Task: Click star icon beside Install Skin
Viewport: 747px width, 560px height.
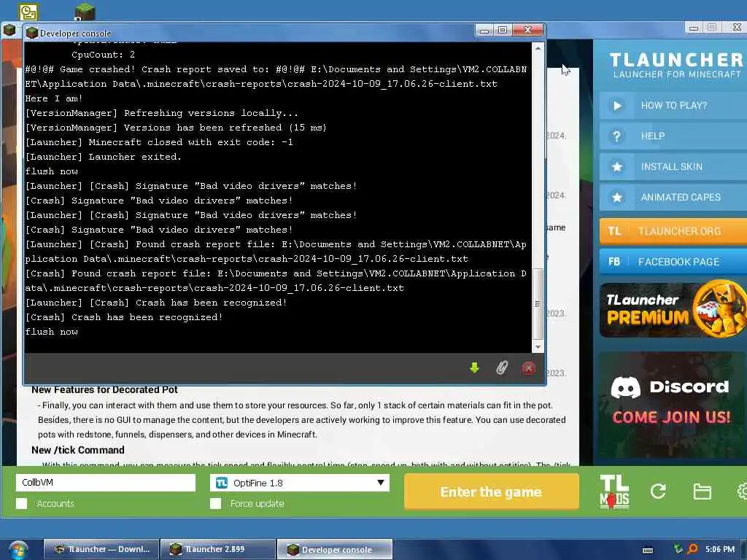Action: (x=617, y=167)
